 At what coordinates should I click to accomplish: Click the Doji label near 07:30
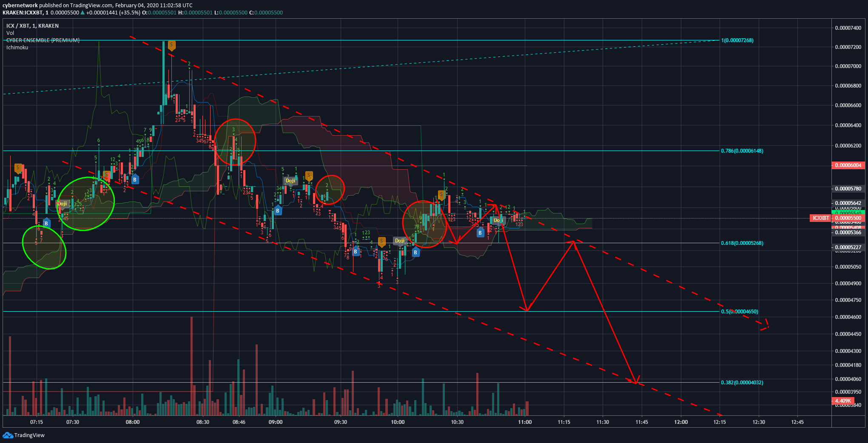click(x=63, y=204)
